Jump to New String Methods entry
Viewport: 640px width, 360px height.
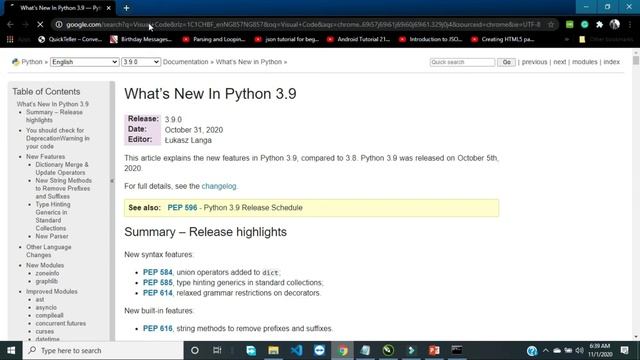tap(63, 188)
